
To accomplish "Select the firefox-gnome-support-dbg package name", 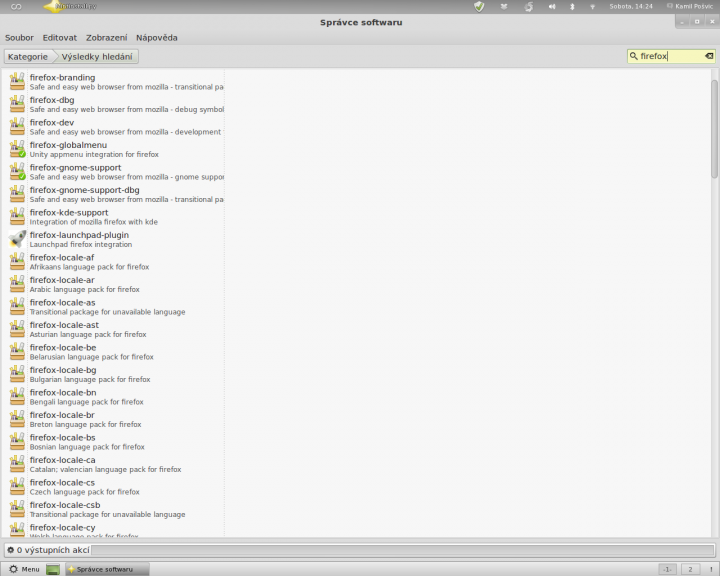I will [84, 190].
